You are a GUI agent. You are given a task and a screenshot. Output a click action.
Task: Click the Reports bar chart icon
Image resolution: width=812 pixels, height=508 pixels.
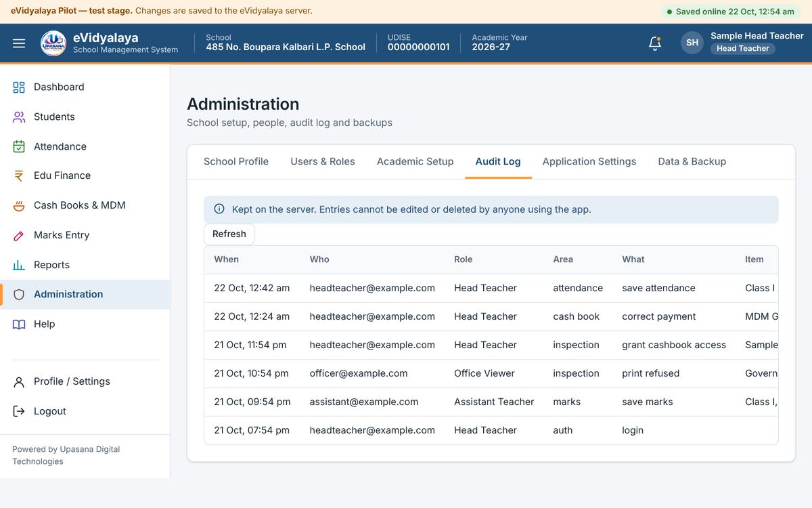(x=19, y=265)
